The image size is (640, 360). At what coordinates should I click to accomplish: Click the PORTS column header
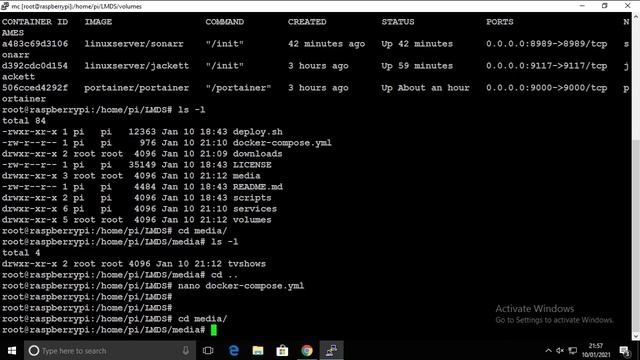point(500,22)
